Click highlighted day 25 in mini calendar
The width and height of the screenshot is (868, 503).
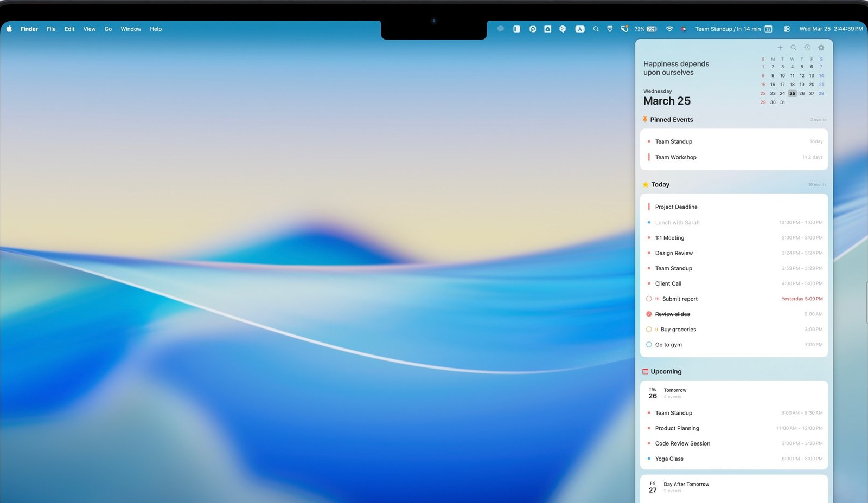pyautogui.click(x=792, y=93)
